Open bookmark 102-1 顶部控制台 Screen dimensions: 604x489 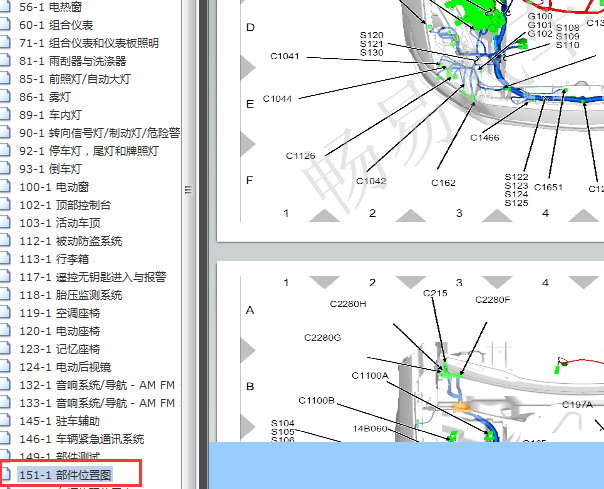65,205
